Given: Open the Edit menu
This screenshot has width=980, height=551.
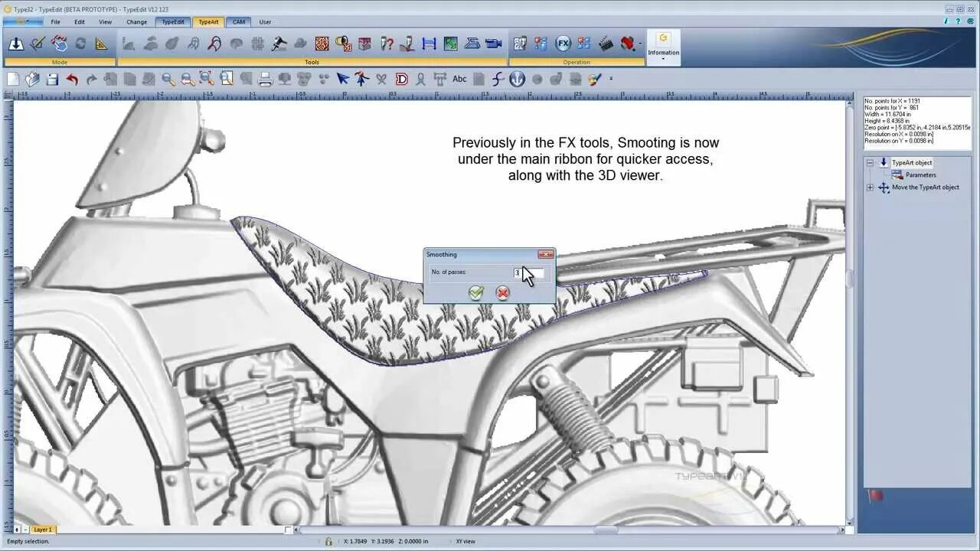Looking at the screenshot, I should (x=79, y=21).
